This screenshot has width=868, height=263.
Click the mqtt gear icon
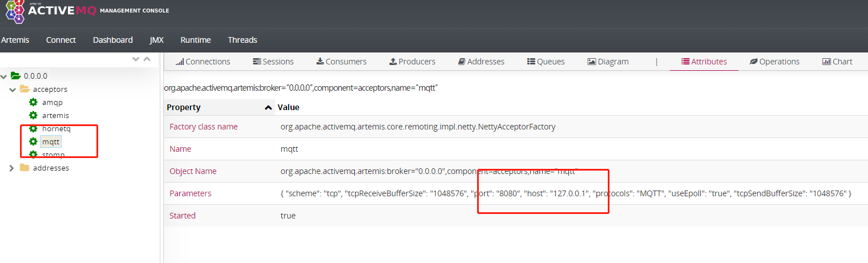coord(34,141)
